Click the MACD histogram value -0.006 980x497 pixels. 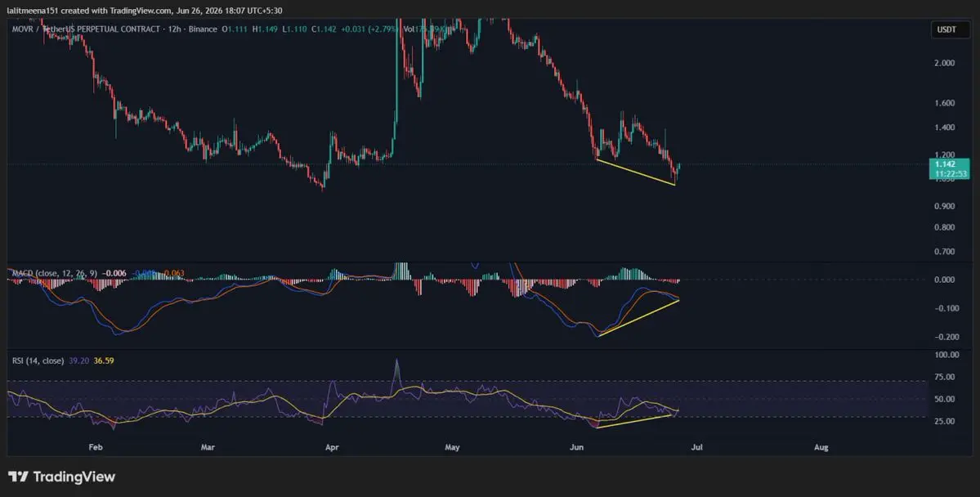(113, 272)
